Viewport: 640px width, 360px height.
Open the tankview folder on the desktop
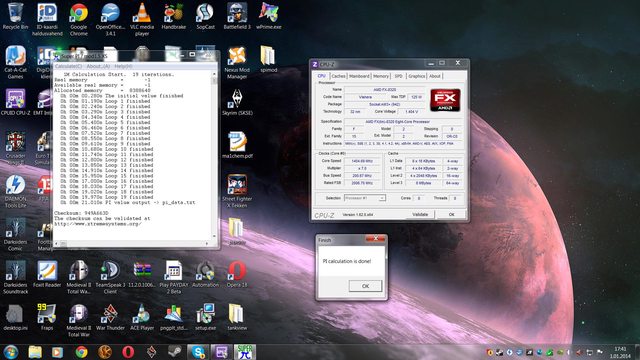237,317
